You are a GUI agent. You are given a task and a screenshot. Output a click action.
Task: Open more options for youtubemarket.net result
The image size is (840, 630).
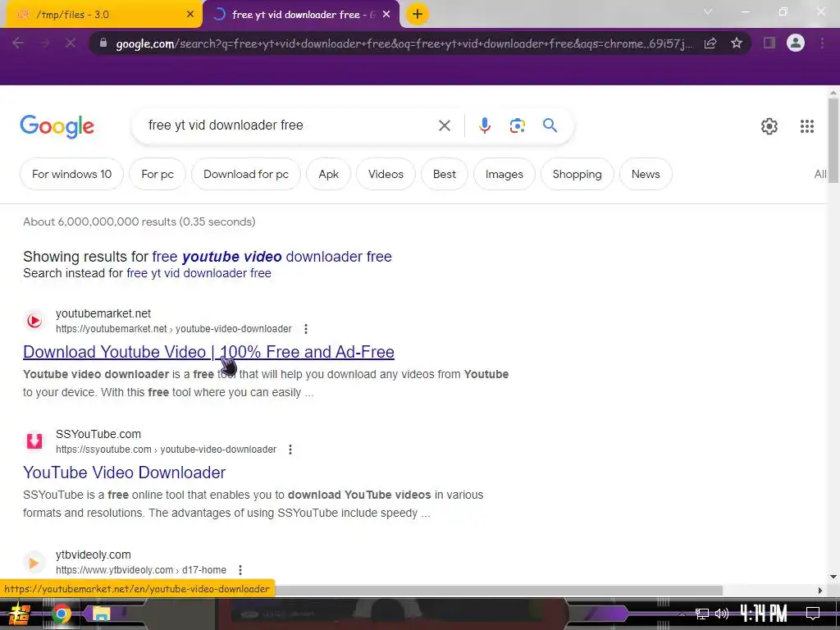306,329
